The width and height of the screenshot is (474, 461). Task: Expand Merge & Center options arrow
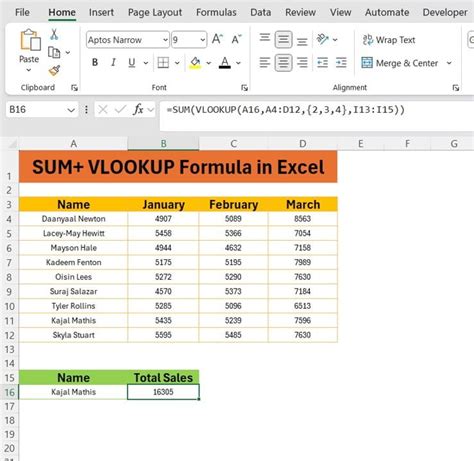click(x=449, y=63)
